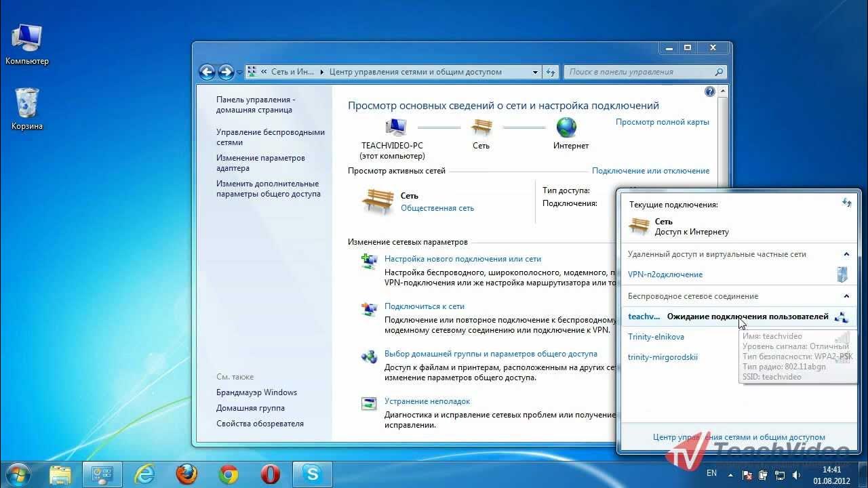Switch to Skype in taskbar
868x488 pixels.
click(x=313, y=474)
